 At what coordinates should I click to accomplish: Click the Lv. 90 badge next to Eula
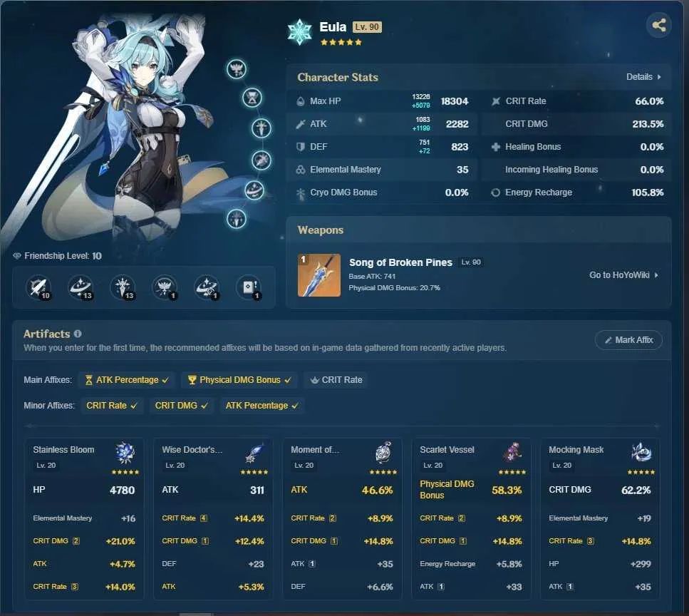(367, 27)
